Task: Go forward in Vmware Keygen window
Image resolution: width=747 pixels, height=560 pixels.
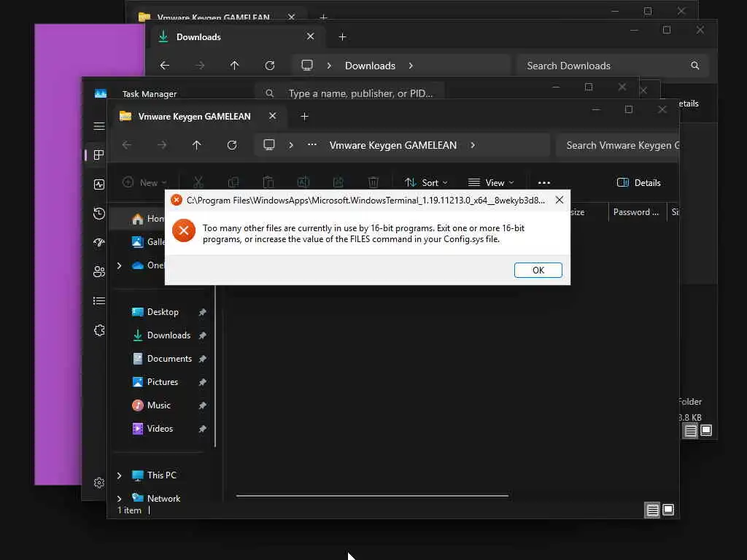Action: pyautogui.click(x=162, y=145)
